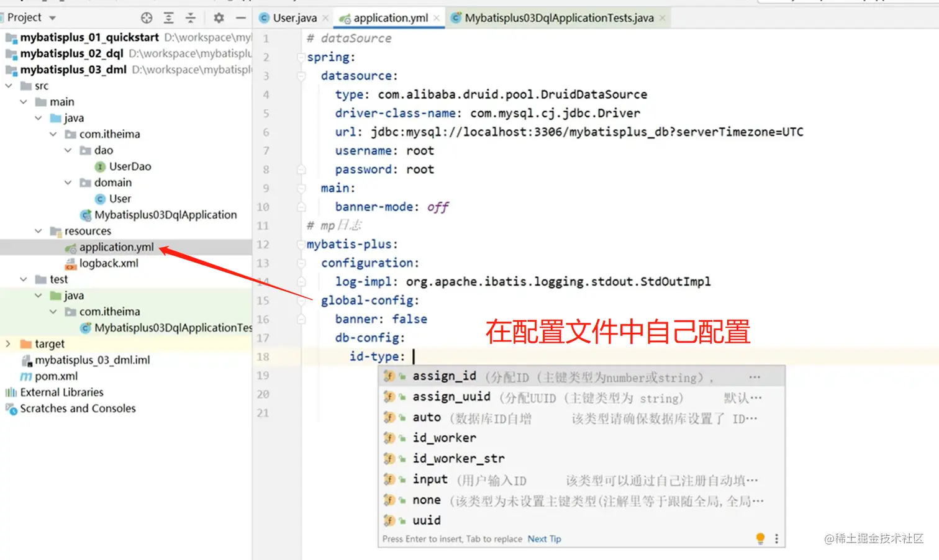Fold the configuration block at line 13
The height and width of the screenshot is (560, 939).
301,263
